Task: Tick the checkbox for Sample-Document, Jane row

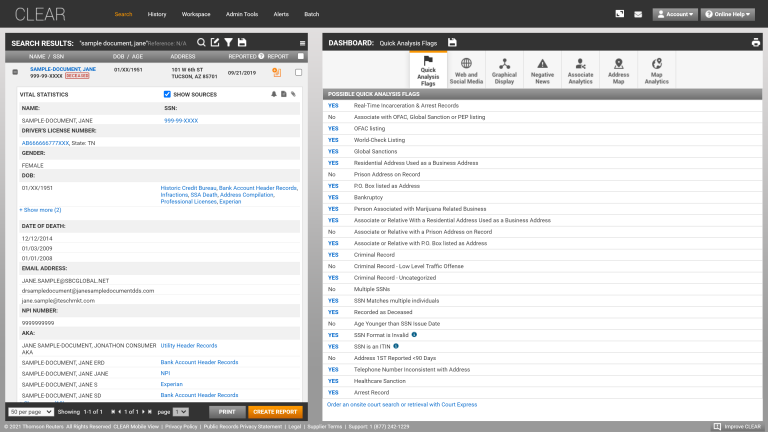Action: tap(299, 72)
